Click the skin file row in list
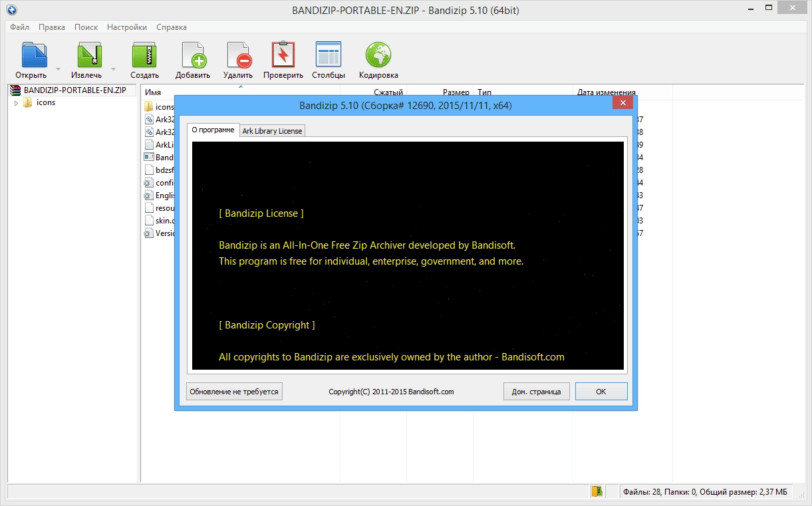The height and width of the screenshot is (506, 812). tap(159, 220)
